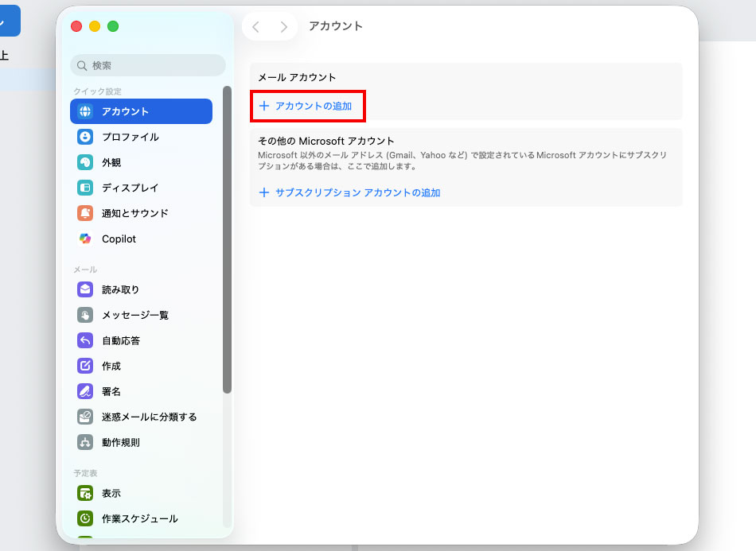Click その他の Microsoft アカウント heading

(x=326, y=141)
